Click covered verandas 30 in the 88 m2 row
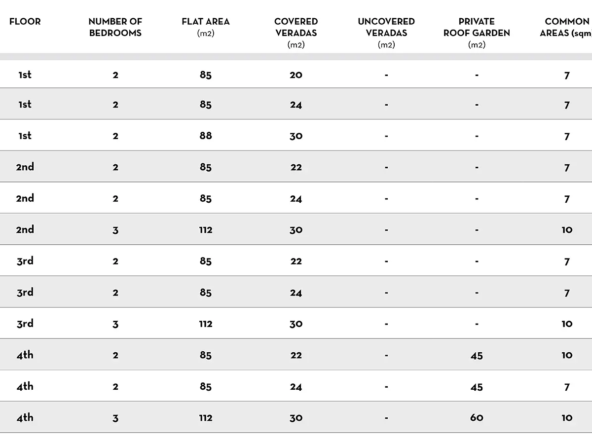 [296, 136]
